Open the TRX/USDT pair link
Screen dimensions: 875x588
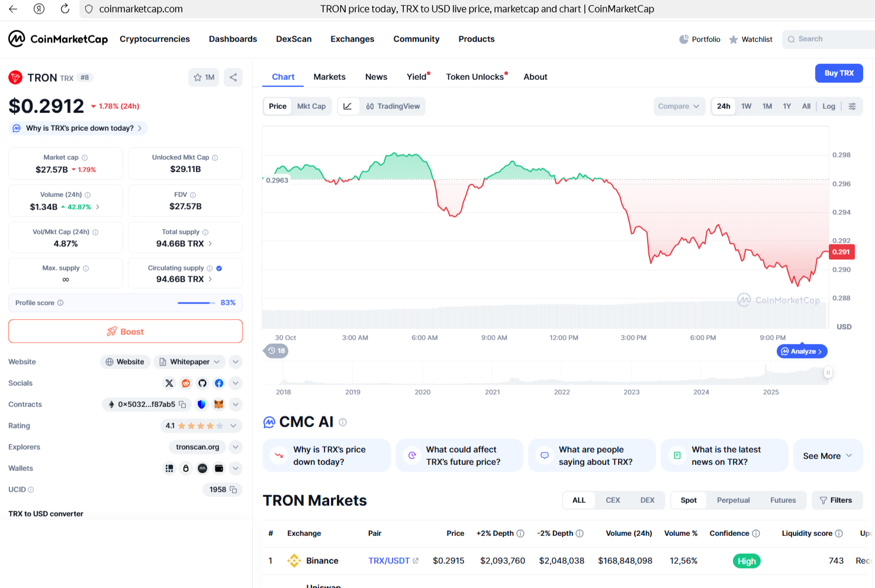(388, 561)
